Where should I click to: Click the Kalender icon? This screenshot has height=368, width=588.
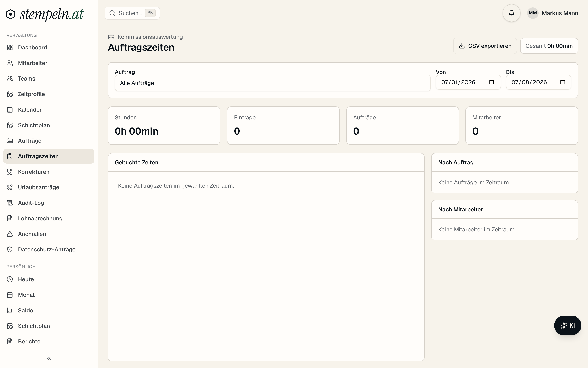pyautogui.click(x=10, y=110)
